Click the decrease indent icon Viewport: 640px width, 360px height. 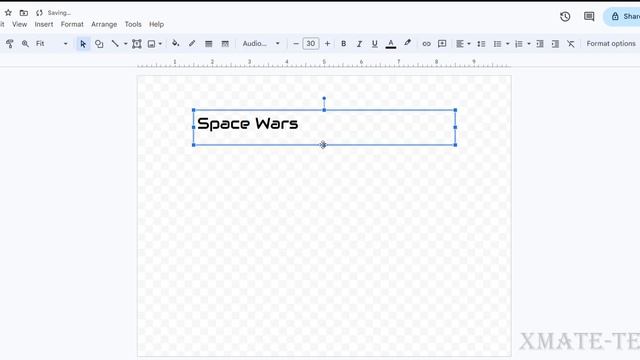[x=540, y=44]
